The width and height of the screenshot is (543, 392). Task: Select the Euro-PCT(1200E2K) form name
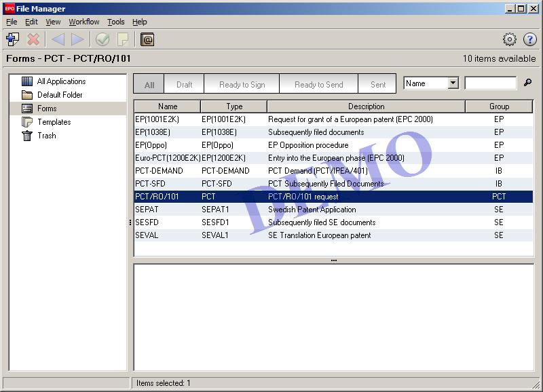click(x=168, y=158)
